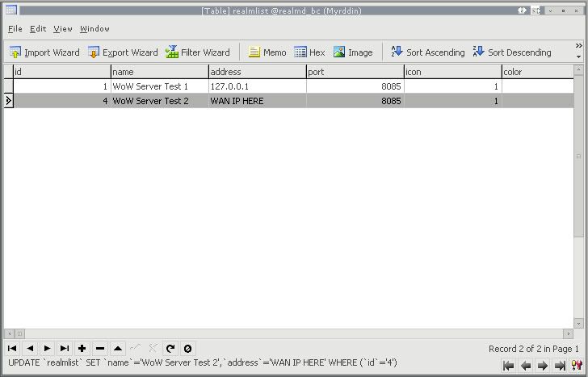Go to previous record

(x=30, y=349)
